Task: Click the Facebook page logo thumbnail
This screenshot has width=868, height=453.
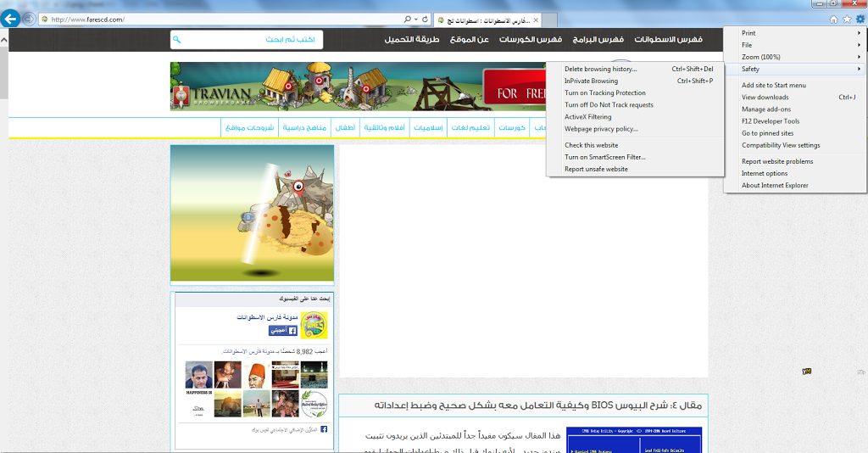Action: [314, 325]
